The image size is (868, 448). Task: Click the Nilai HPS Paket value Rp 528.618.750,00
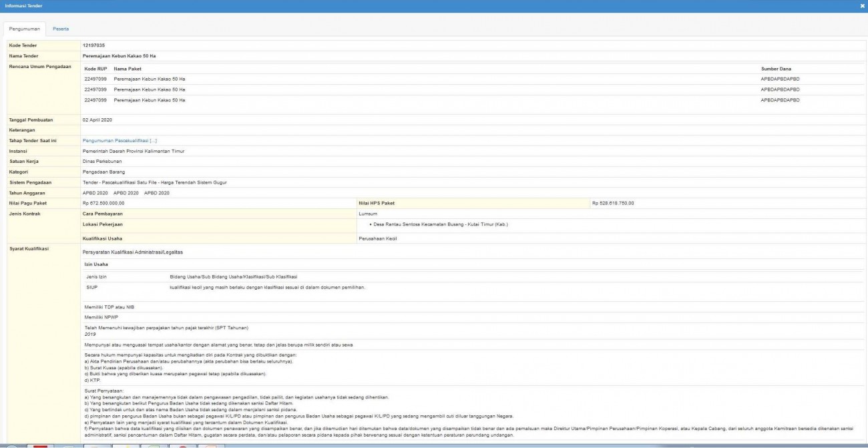(x=613, y=203)
